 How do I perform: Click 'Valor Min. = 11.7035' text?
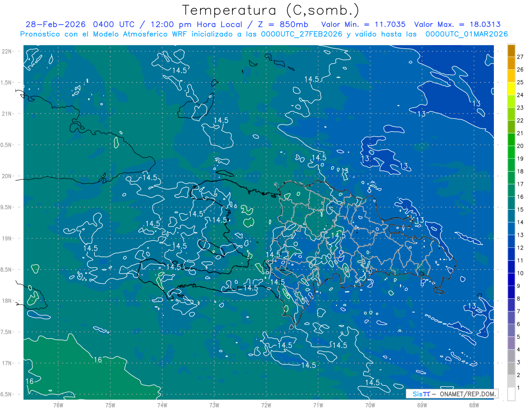pos(363,24)
